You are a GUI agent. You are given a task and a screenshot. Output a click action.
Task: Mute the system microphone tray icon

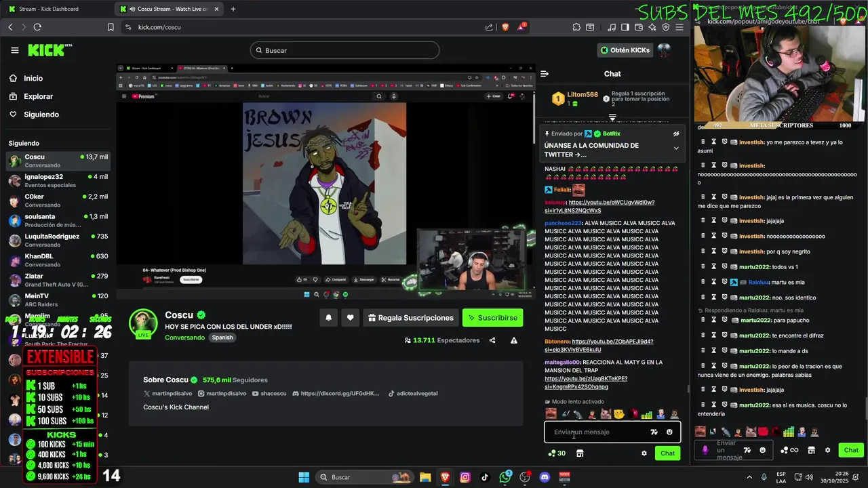coord(764,477)
